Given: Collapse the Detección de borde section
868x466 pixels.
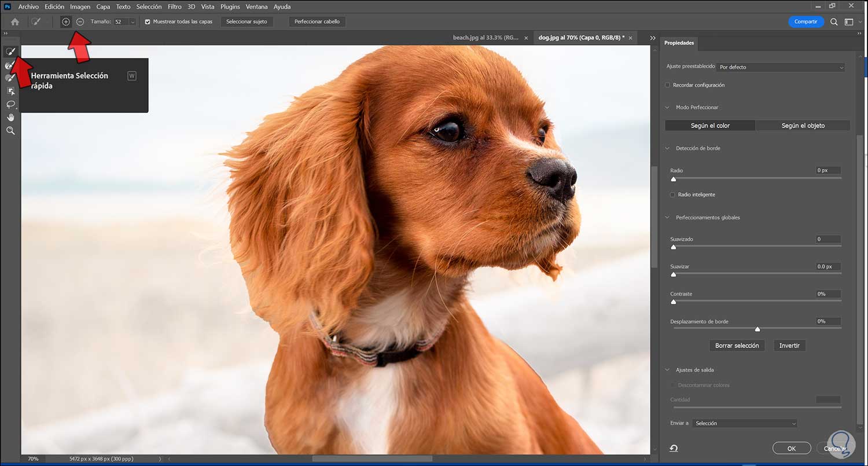Looking at the screenshot, I should pos(667,148).
